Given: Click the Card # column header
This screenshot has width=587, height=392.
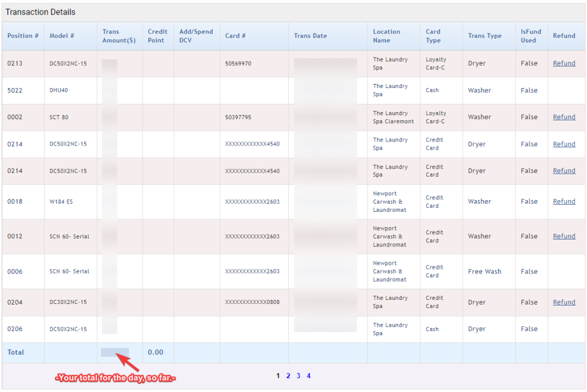Looking at the screenshot, I should pyautogui.click(x=235, y=36).
